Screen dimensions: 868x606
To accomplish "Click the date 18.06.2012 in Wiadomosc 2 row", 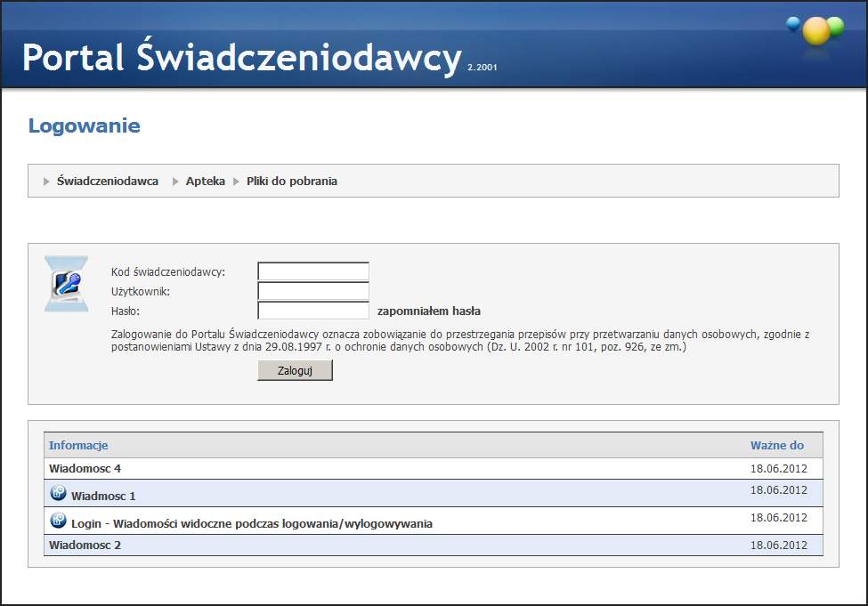I will click(779, 545).
